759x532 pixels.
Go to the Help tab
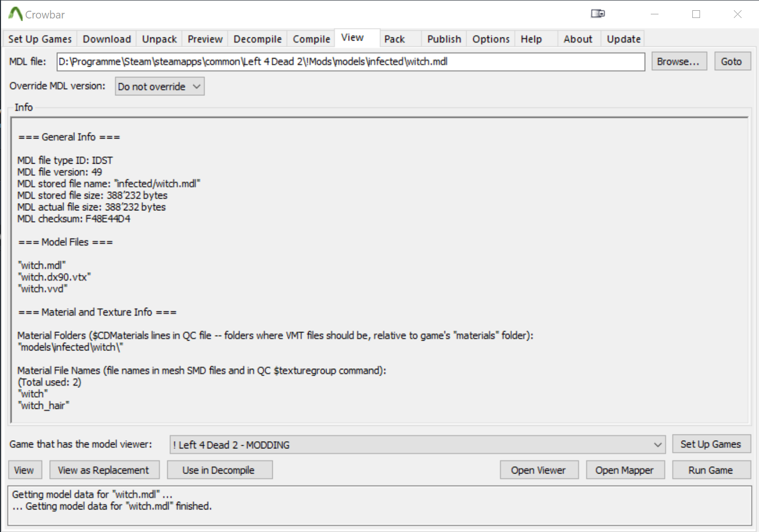coord(536,39)
